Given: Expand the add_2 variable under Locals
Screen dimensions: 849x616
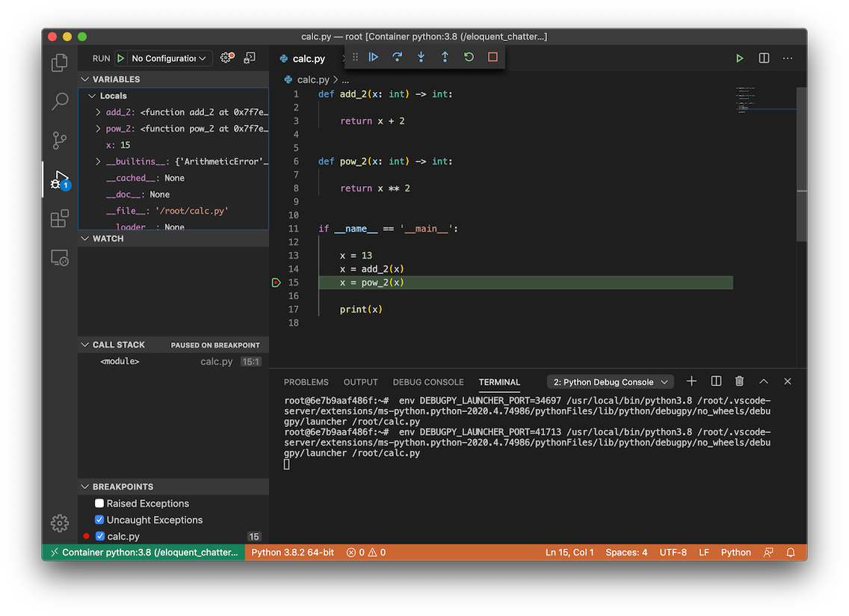Looking at the screenshot, I should [96, 111].
